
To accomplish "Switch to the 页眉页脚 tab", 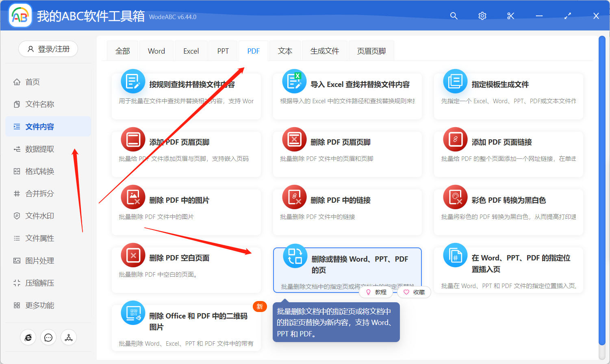I will tap(371, 50).
